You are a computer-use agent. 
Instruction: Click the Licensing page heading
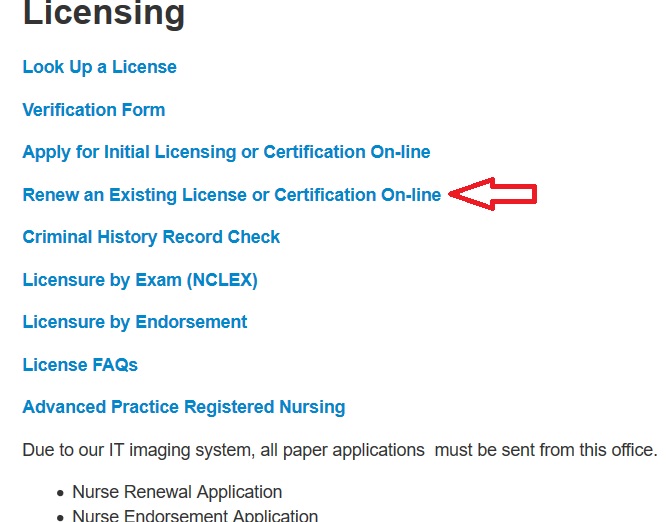104,14
